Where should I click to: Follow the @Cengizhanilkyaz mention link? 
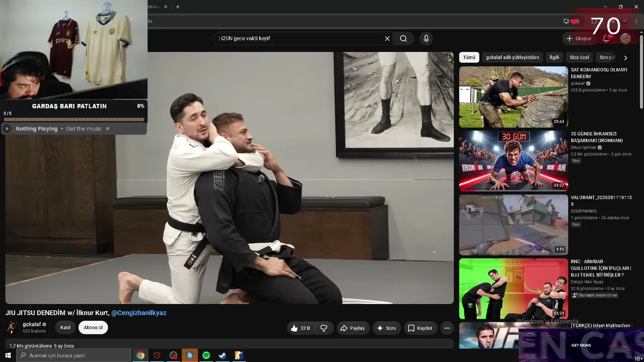(139, 313)
